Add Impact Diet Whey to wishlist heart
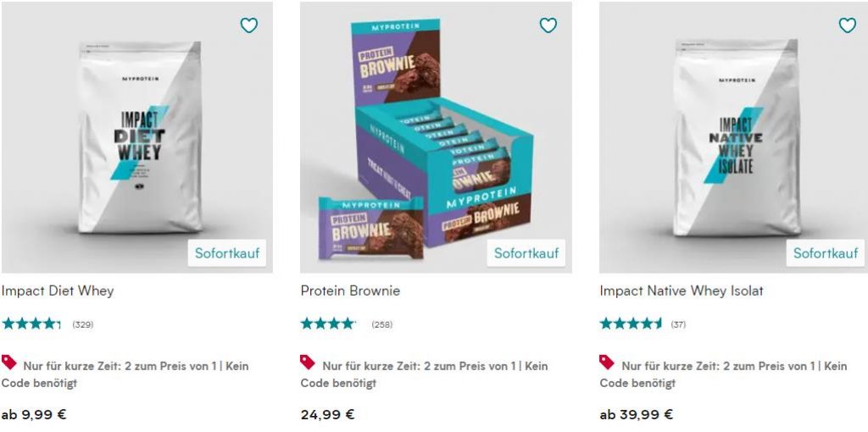The width and height of the screenshot is (868, 432). tap(248, 25)
